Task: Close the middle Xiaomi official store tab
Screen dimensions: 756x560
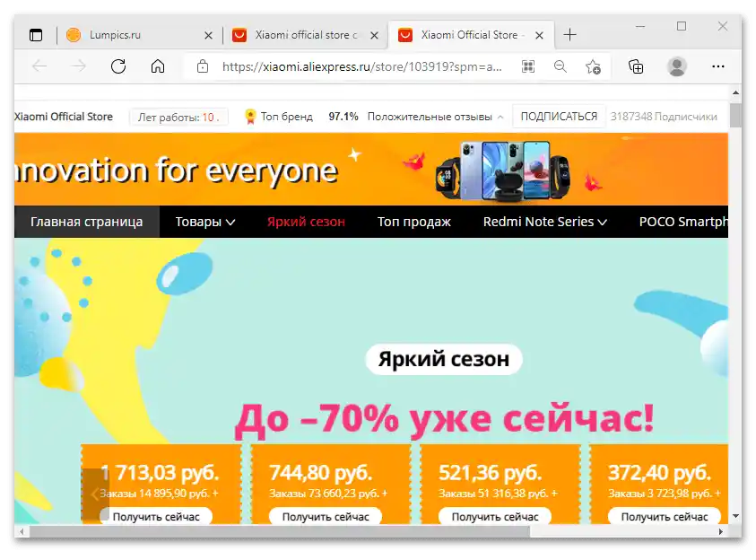Action: pyautogui.click(x=374, y=35)
